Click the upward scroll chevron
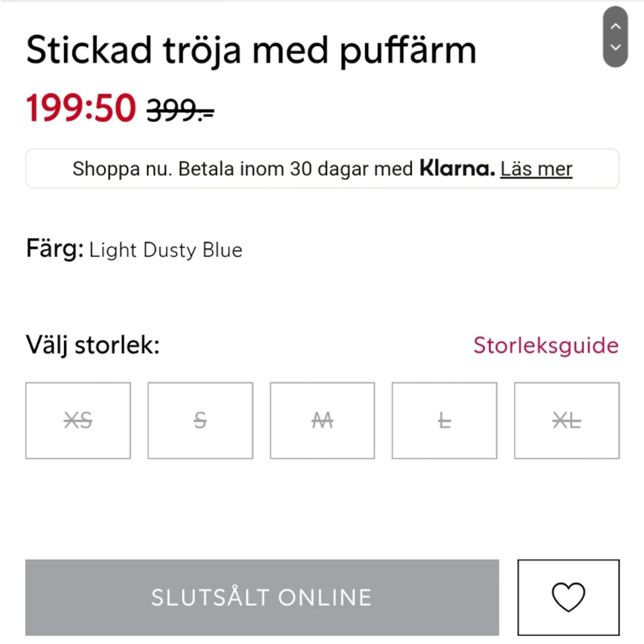Image resolution: width=644 pixels, height=644 pixels. tap(615, 26)
